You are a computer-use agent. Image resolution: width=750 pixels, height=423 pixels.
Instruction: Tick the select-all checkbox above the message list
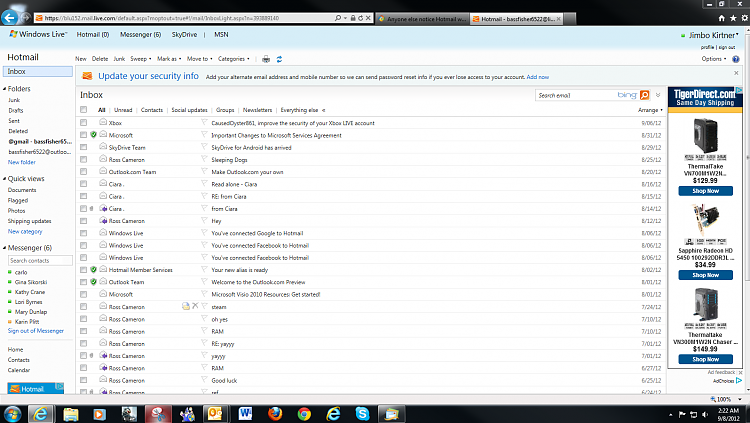[84, 110]
